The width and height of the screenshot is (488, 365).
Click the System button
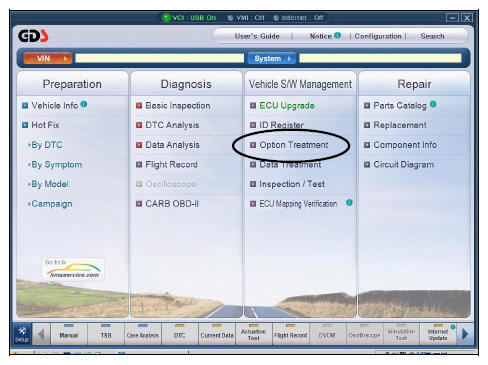pyautogui.click(x=271, y=59)
